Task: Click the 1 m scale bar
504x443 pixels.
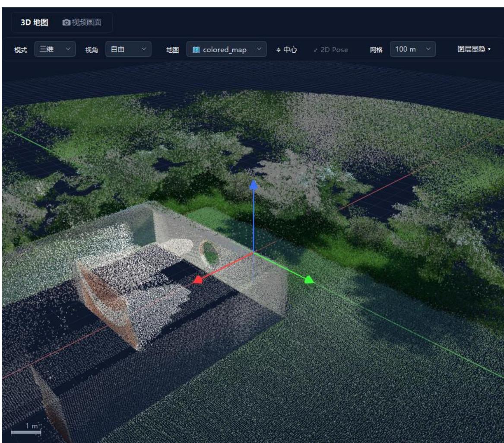Action: (x=26, y=432)
